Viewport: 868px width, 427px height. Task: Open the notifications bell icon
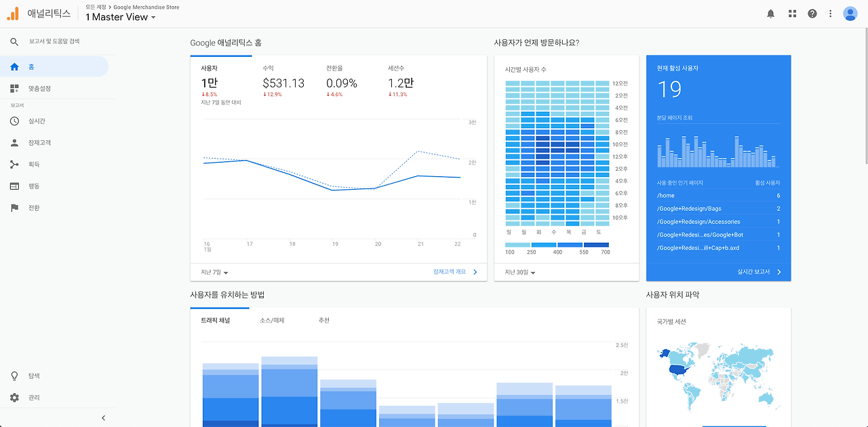pyautogui.click(x=770, y=13)
